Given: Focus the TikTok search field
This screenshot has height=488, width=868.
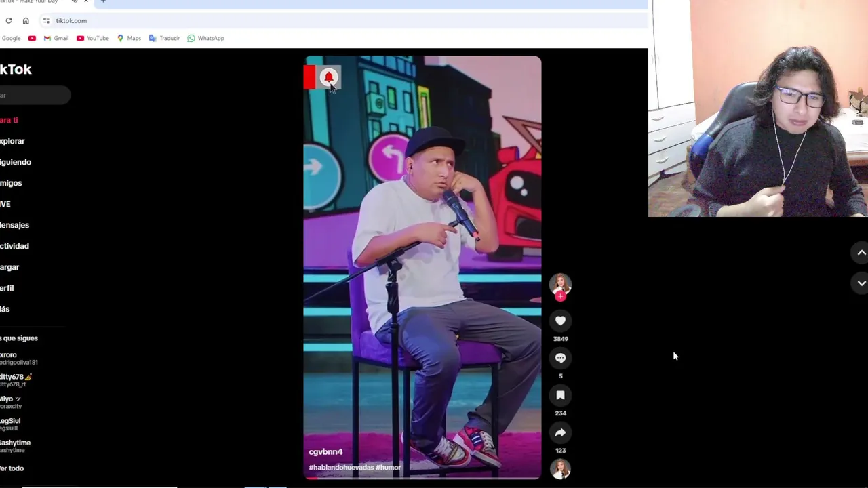Looking at the screenshot, I should (35, 95).
